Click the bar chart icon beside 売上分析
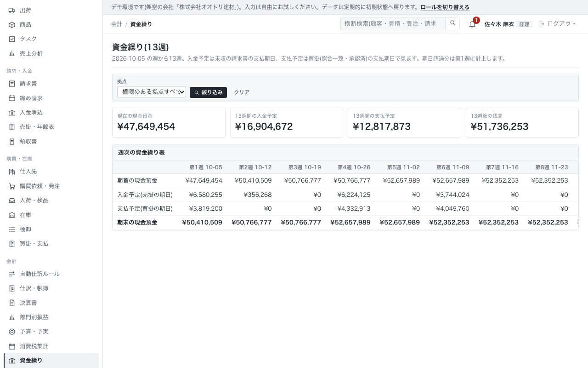The height and width of the screenshot is (368, 588). coord(12,53)
